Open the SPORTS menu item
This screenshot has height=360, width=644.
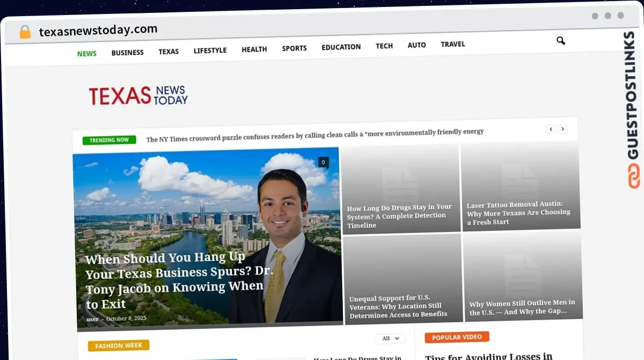point(295,48)
